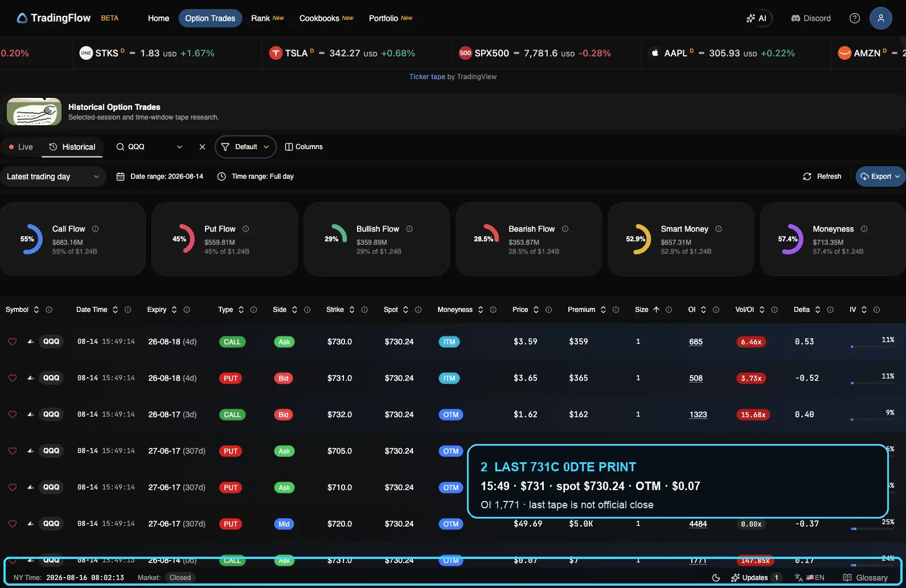Show the Type column info icon
906x588 pixels.
click(254, 310)
